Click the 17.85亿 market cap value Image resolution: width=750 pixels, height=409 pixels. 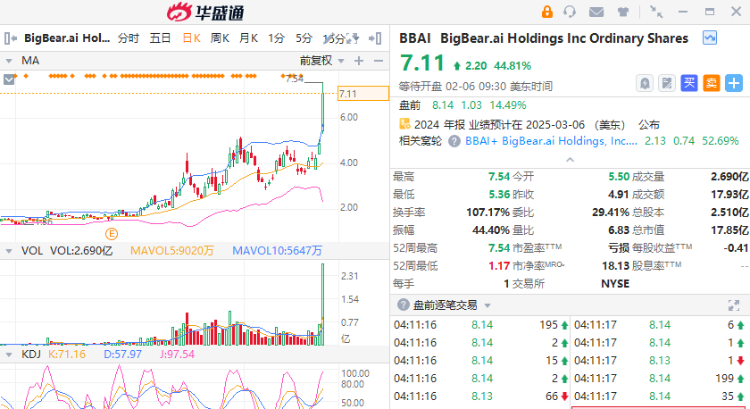(729, 230)
